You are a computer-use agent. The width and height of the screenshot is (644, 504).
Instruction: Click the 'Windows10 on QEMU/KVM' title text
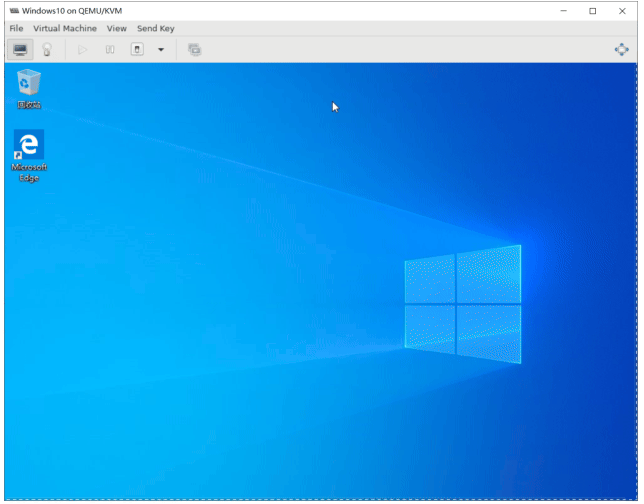pyautogui.click(x=72, y=10)
